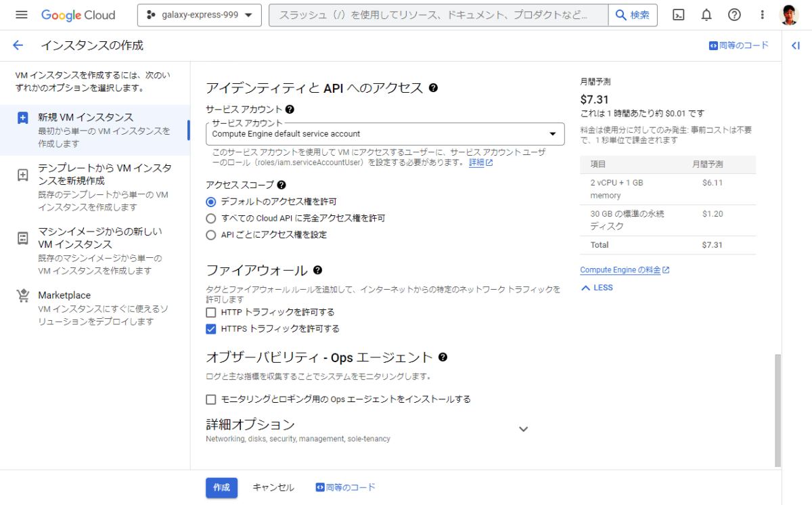Enable Ops エージェント install checkbox

(211, 399)
